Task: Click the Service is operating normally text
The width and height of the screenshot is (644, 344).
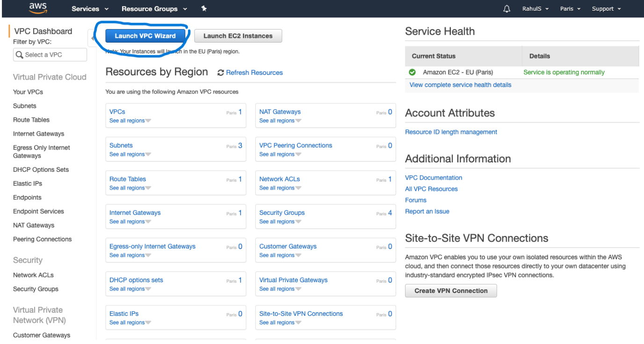Action: point(564,73)
